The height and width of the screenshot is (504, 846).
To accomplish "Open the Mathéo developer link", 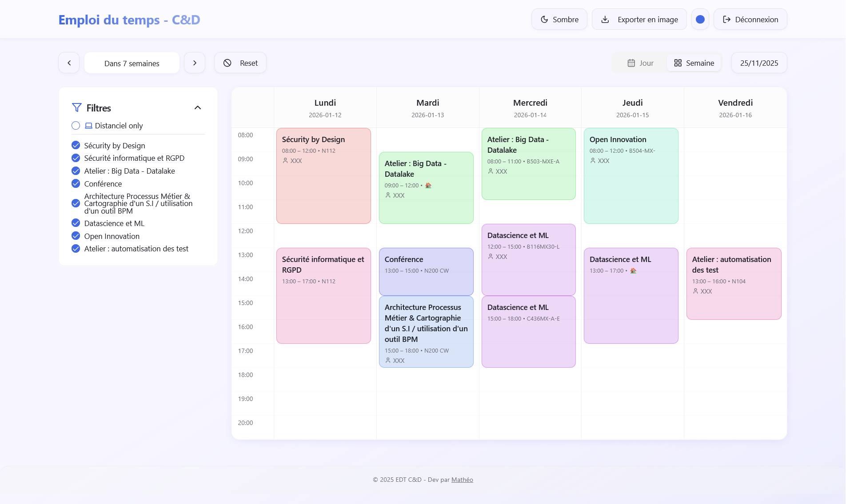I will coord(462,480).
